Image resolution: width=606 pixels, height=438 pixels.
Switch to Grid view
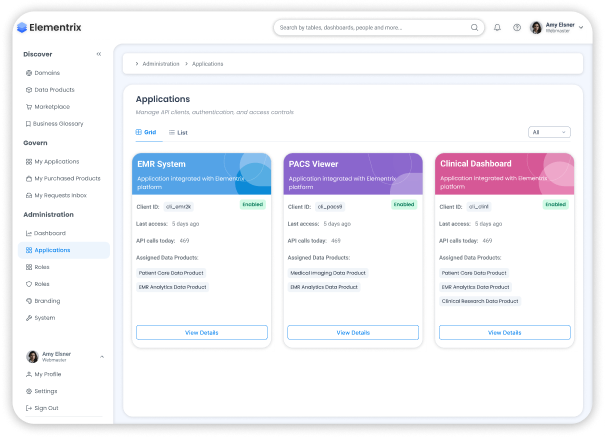(146, 132)
